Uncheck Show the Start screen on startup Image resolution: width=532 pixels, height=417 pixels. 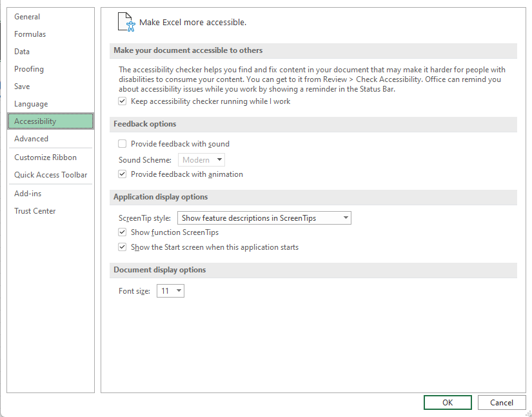pos(122,247)
